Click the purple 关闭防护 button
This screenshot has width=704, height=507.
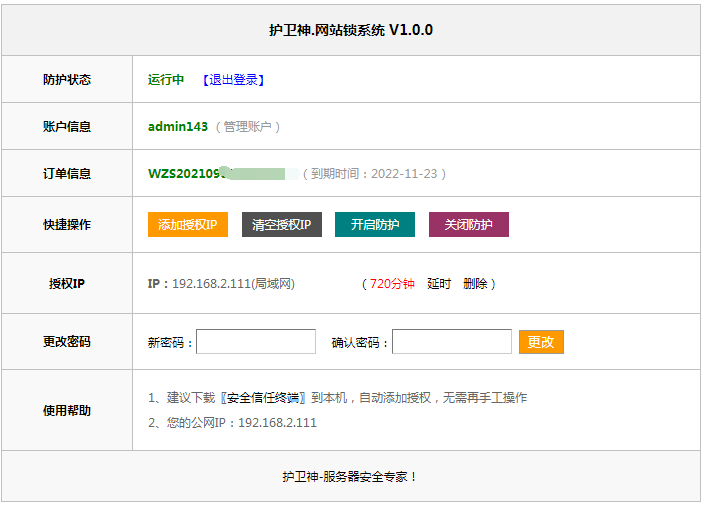click(x=469, y=225)
